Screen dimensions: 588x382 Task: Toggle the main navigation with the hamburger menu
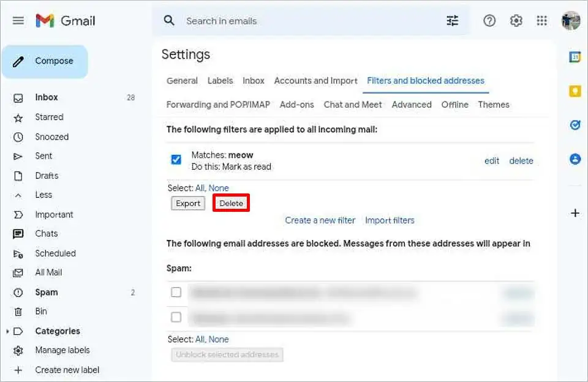click(x=18, y=20)
